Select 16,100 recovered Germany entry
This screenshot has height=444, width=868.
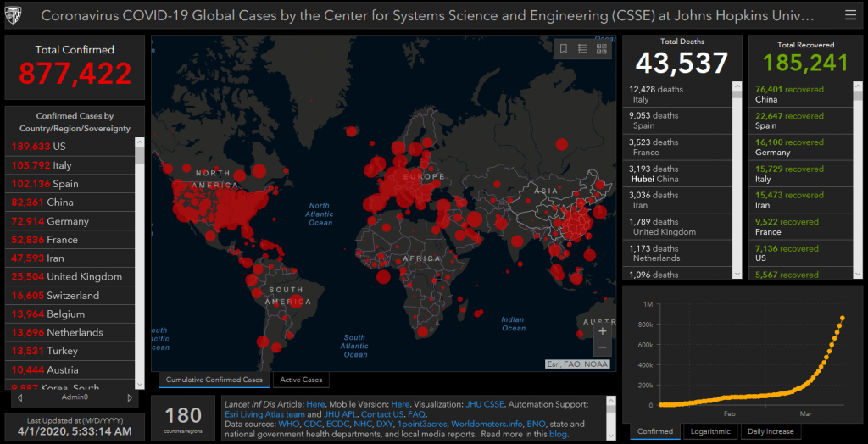801,147
